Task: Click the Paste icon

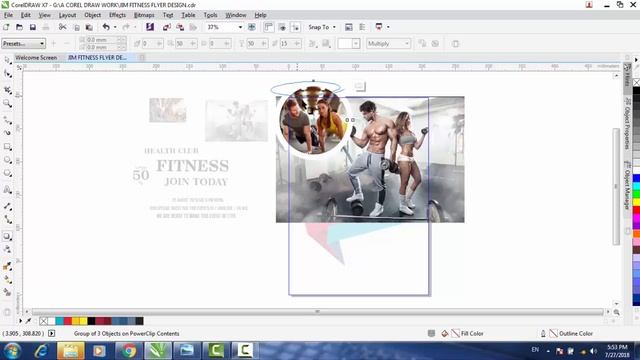Action: coord(89,27)
